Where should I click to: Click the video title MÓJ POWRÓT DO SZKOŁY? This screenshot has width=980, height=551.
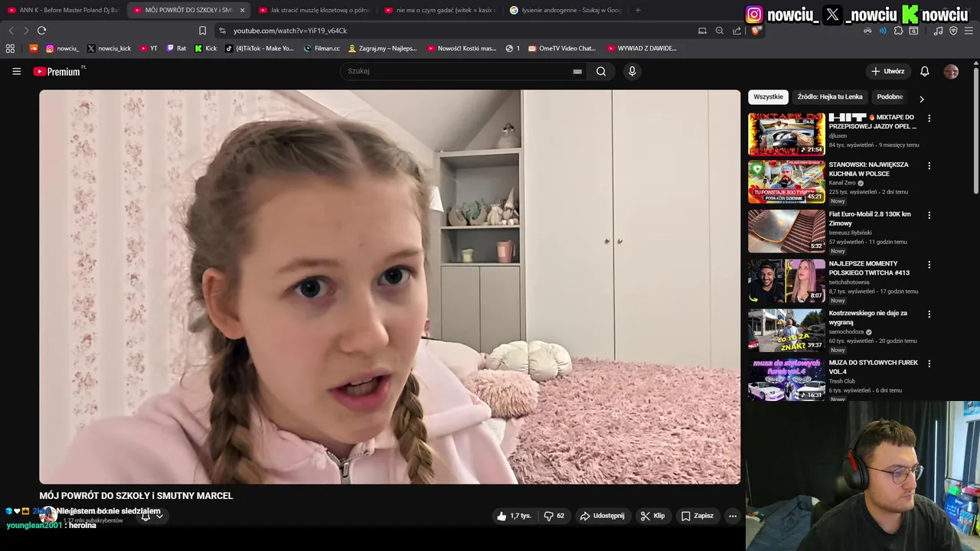(x=136, y=496)
